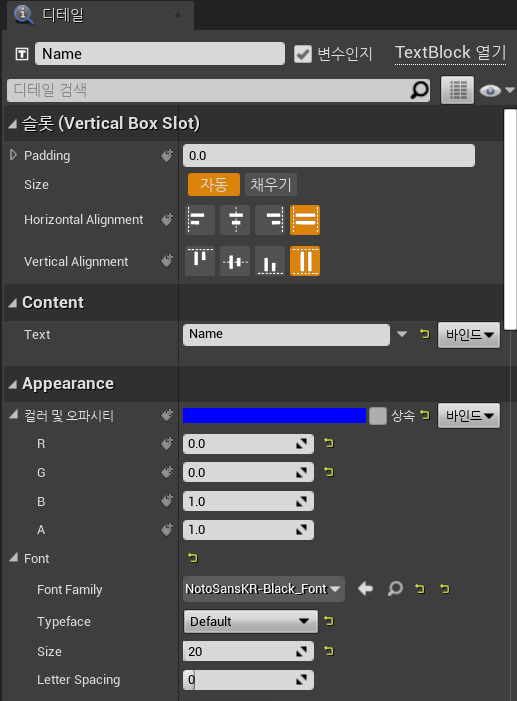Use selected asset arrow for Font Family
Viewport: 517px width, 701px height.
click(365, 589)
